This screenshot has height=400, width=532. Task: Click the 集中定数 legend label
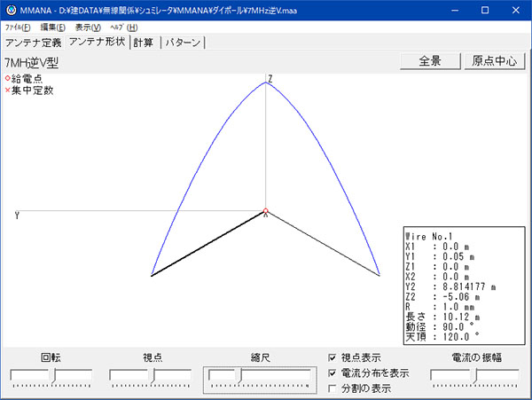pyautogui.click(x=33, y=90)
